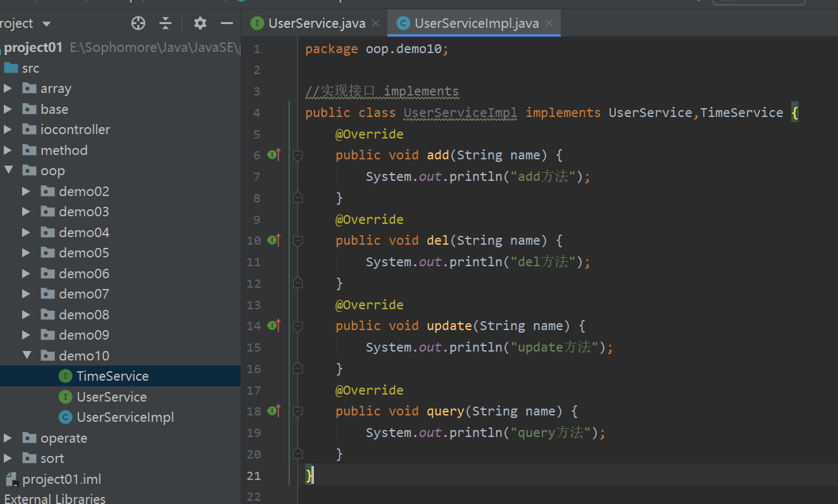838x504 pixels.
Task: Click the implements gutter marker beside del method
Action: click(x=273, y=240)
